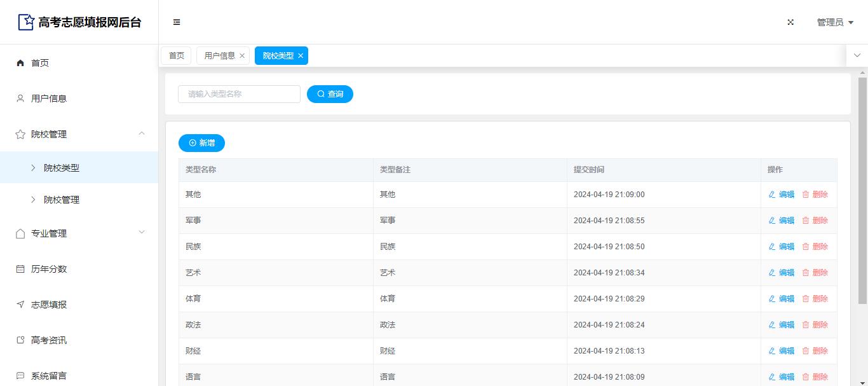Click the 查询 search button
868x386 pixels.
(330, 94)
